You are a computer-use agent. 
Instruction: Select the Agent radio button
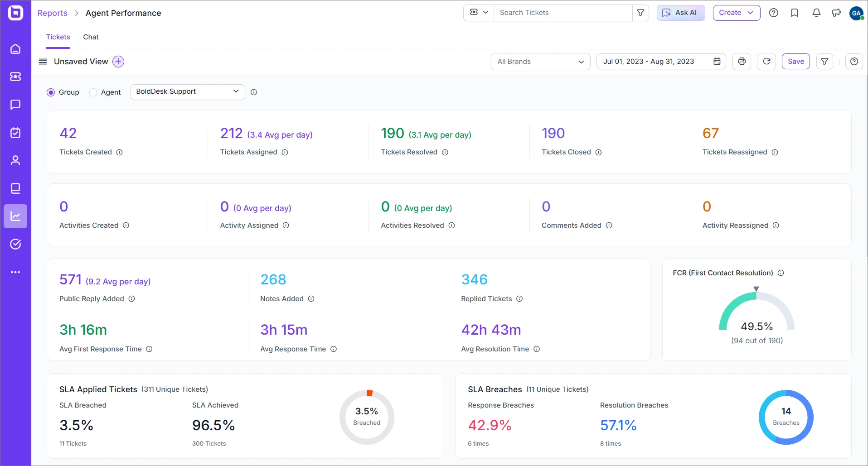tap(93, 92)
